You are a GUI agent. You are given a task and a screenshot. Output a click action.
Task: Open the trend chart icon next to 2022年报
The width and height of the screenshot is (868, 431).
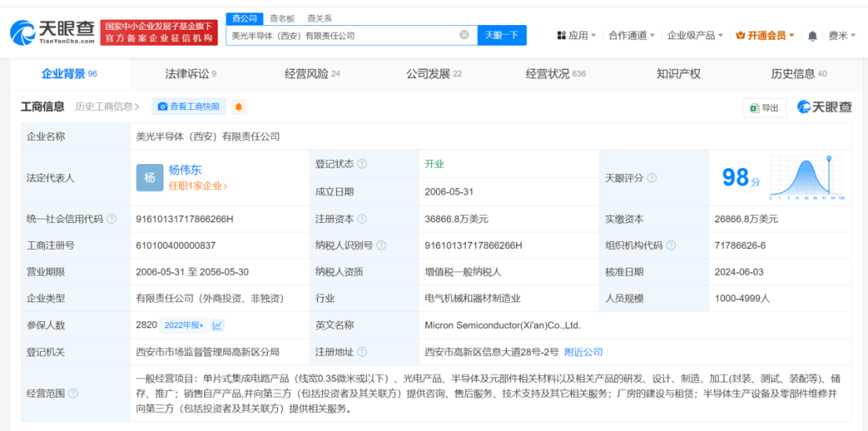(218, 325)
